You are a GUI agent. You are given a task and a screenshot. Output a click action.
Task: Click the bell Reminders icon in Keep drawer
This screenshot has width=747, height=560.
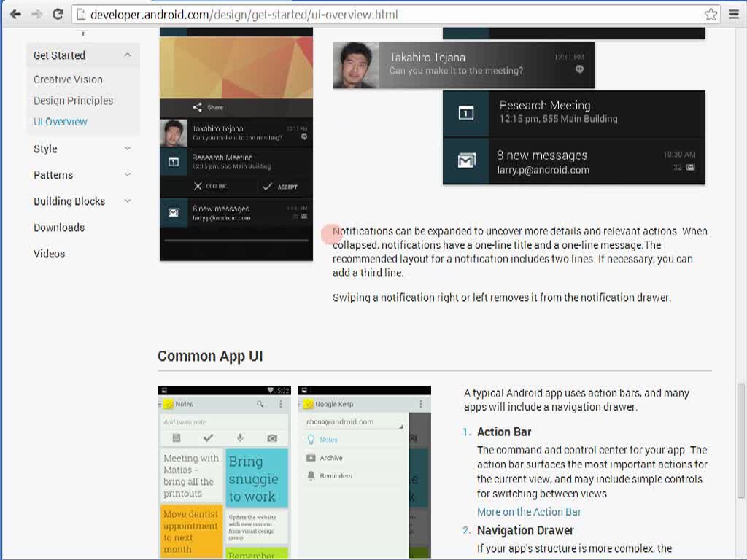(x=311, y=475)
